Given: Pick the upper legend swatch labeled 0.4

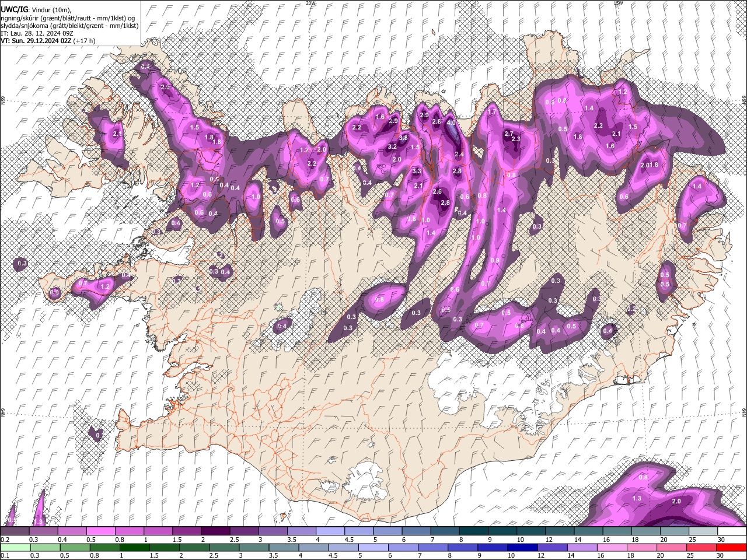Looking at the screenshot, I should (x=72, y=531).
